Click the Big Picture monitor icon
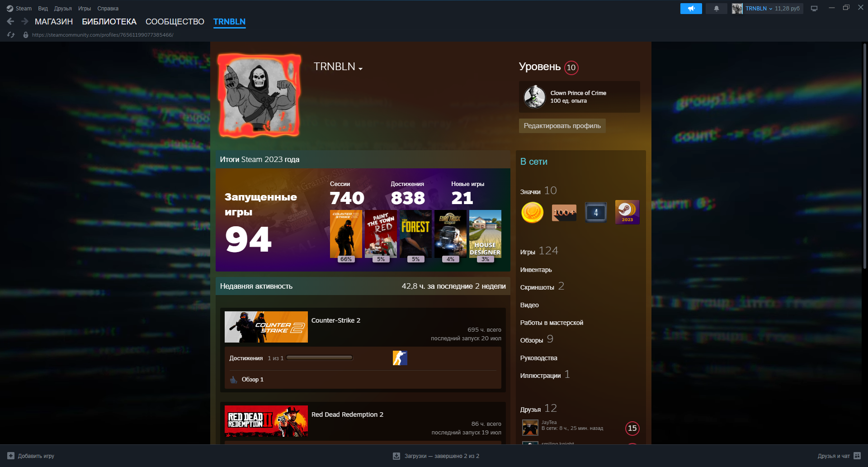 click(814, 9)
